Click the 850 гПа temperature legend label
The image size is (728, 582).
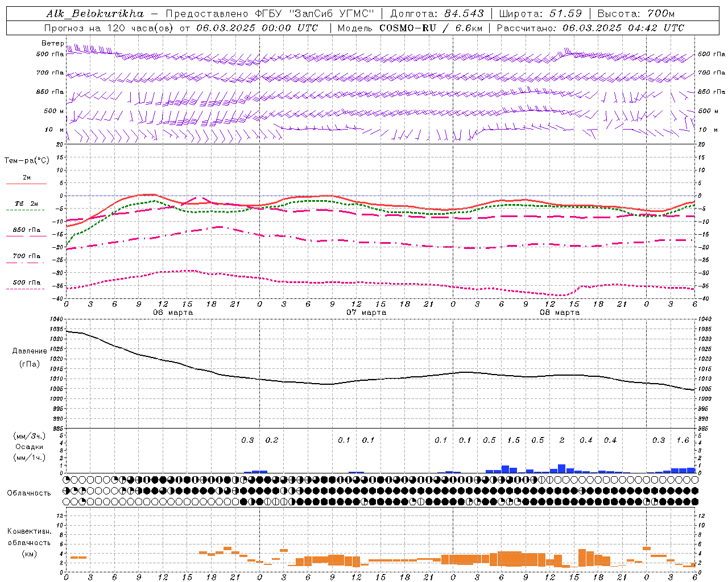tap(26, 230)
